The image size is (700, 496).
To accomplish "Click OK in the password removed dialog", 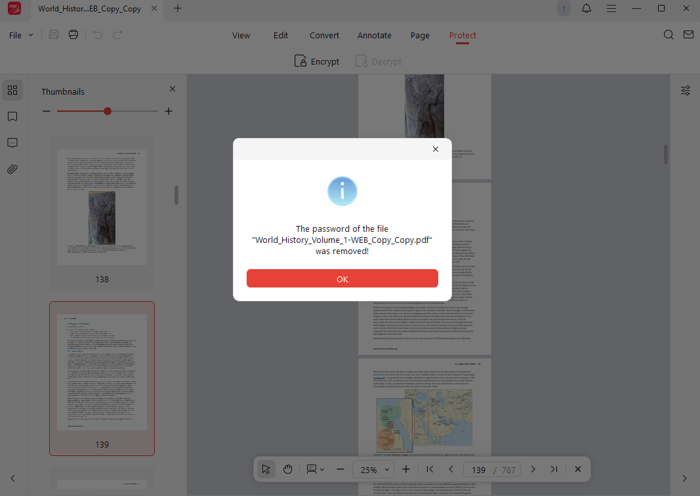I will 342,279.
